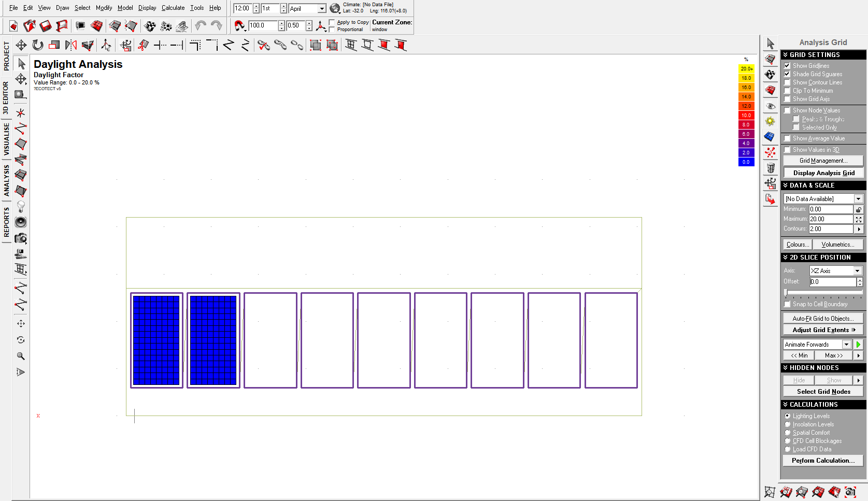This screenshot has width=868, height=501.
Task: Click the light bulb tool icon
Action: click(21, 207)
